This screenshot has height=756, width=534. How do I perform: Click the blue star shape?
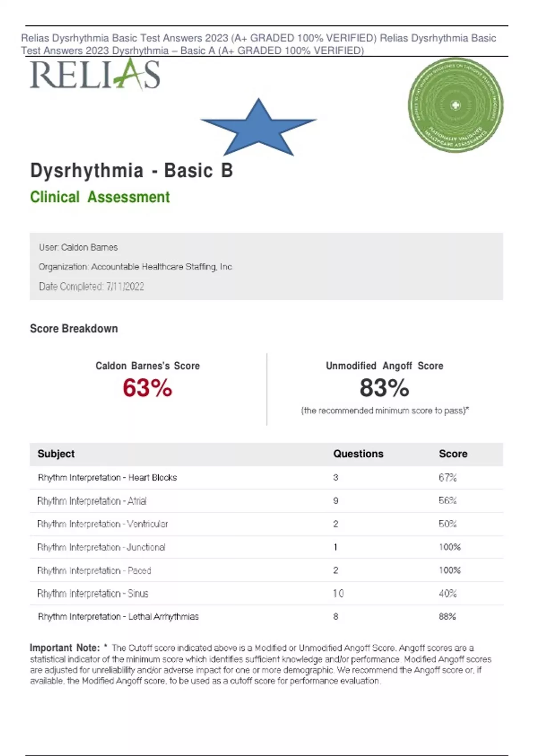pos(258,127)
